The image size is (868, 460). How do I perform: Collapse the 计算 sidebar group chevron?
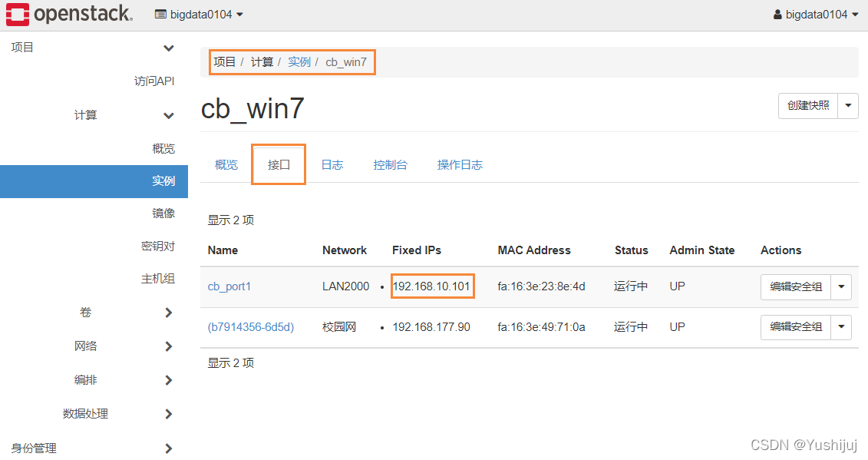tap(169, 115)
